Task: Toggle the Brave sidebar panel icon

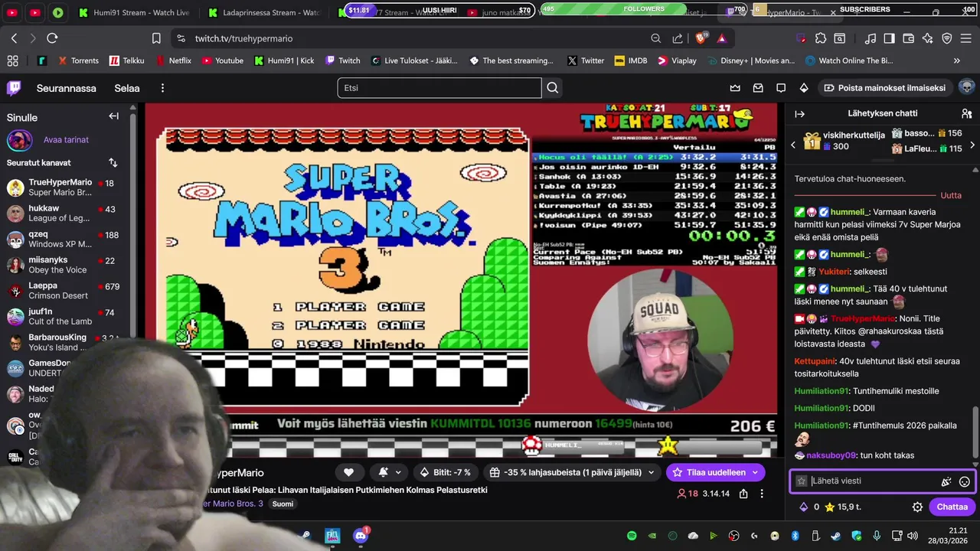Action: tap(889, 38)
